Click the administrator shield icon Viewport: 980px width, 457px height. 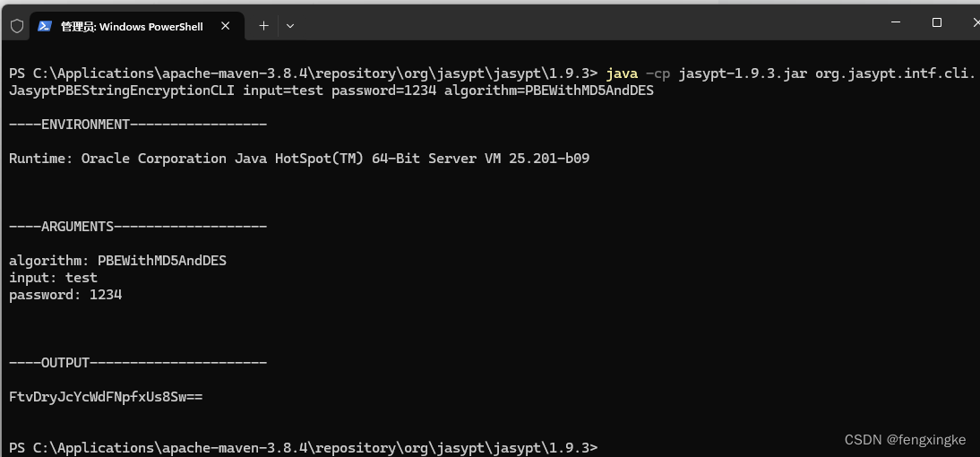click(x=17, y=26)
